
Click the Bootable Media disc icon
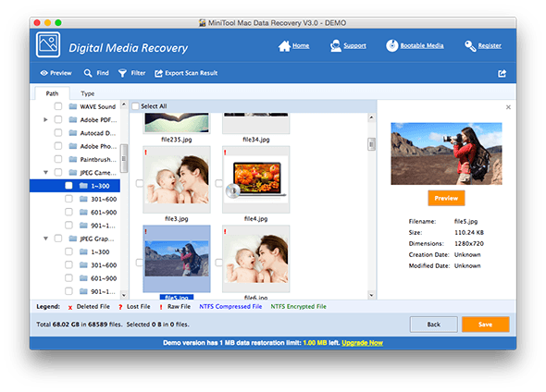tap(391, 45)
